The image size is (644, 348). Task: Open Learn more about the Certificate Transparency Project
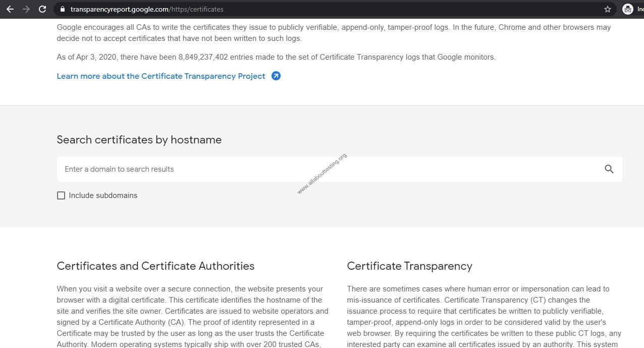point(160,76)
